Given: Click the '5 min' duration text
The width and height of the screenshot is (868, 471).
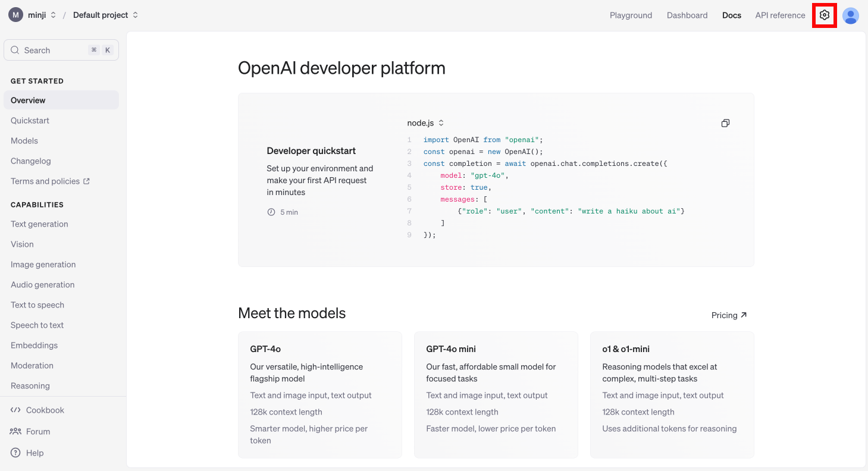Looking at the screenshot, I should coord(289,212).
